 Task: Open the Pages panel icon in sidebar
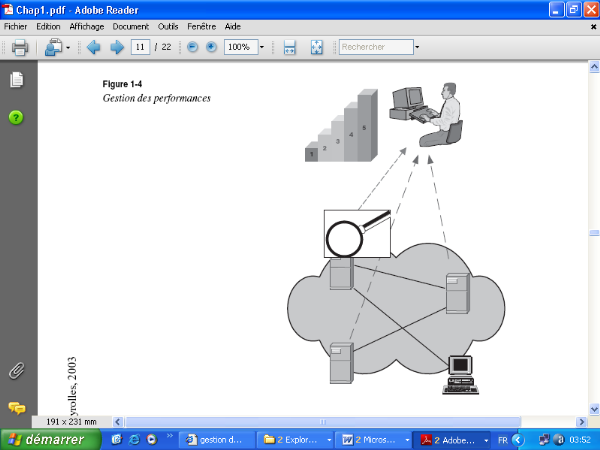tap(16, 80)
